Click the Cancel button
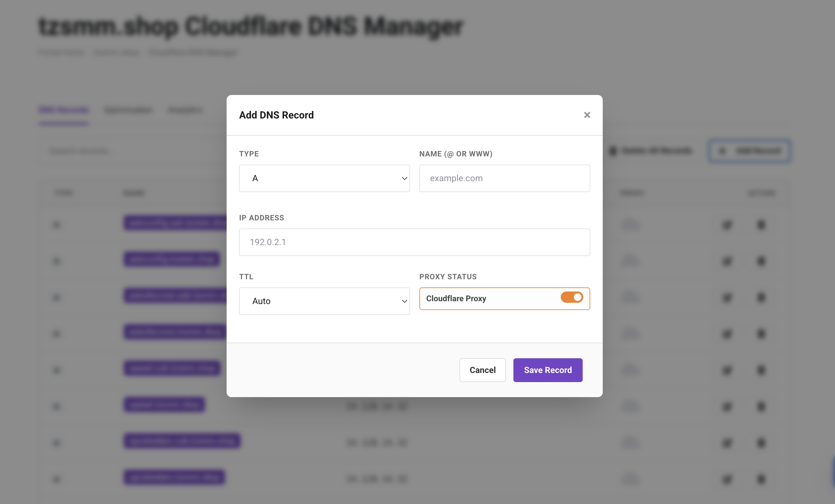This screenshot has width=835, height=504. click(x=482, y=370)
